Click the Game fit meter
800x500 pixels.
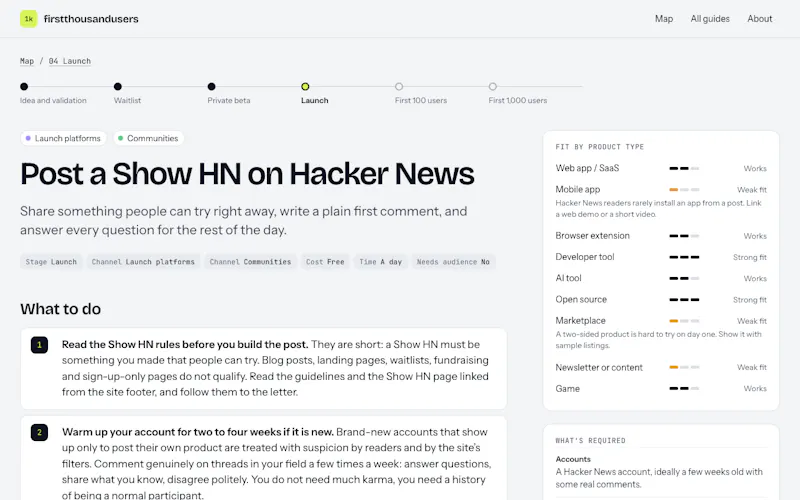click(x=684, y=389)
